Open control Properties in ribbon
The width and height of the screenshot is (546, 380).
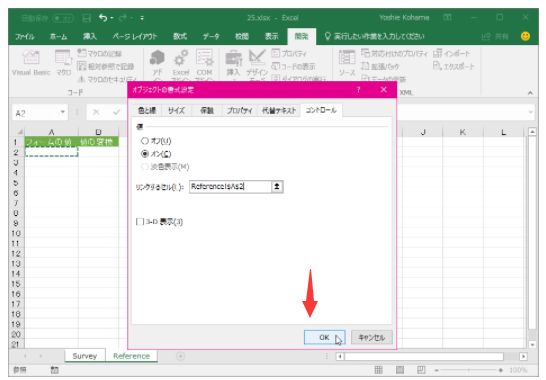(x=289, y=53)
